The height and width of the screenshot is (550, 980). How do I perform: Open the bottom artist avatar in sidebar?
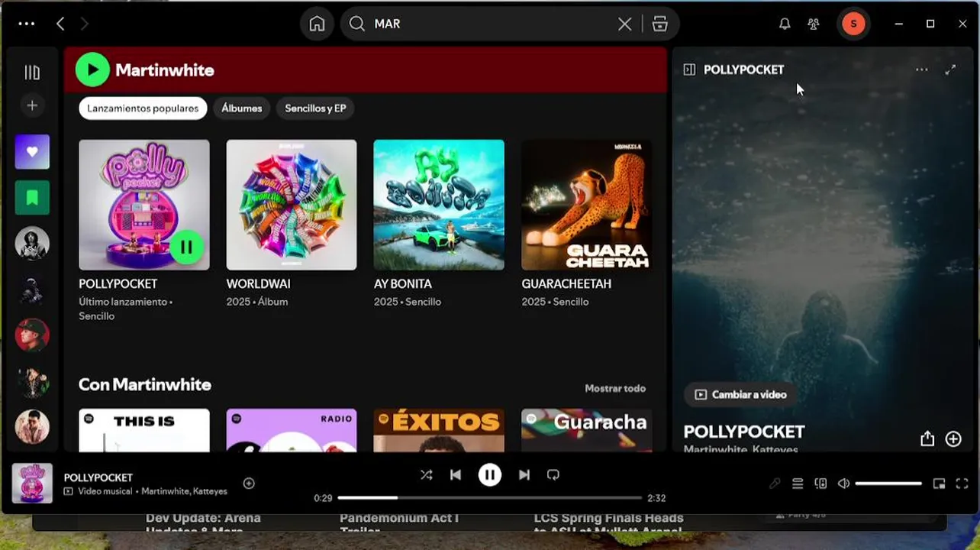[32, 427]
